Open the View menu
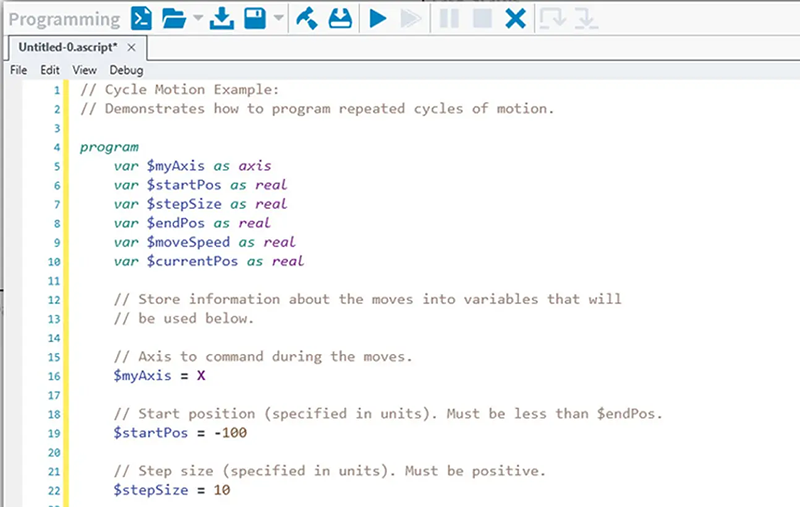 (x=84, y=70)
